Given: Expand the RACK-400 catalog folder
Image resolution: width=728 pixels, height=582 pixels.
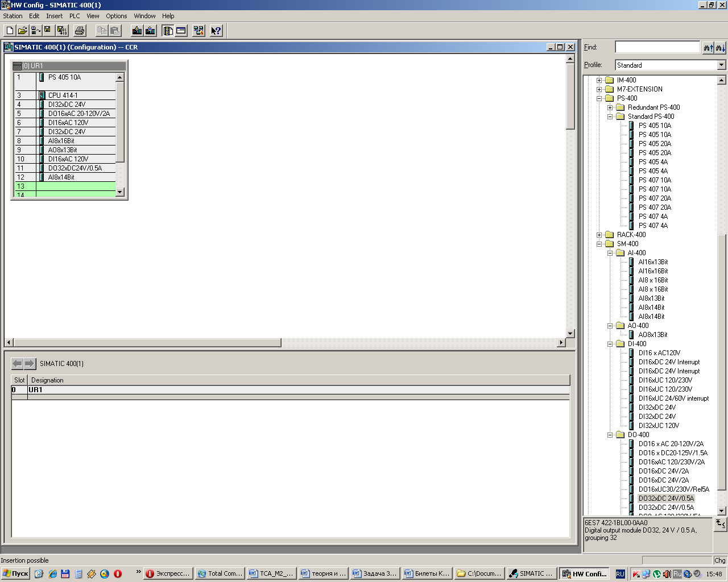Looking at the screenshot, I should click(599, 235).
